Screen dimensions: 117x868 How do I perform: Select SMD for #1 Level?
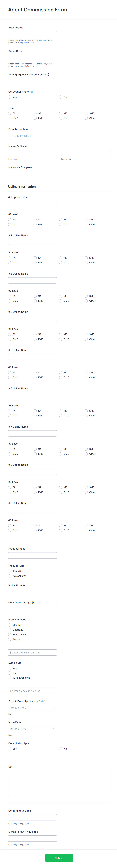[86, 220]
